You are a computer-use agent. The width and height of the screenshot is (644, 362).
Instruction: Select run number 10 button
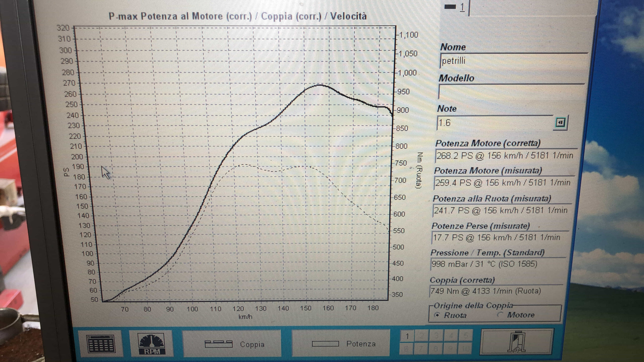(466, 348)
